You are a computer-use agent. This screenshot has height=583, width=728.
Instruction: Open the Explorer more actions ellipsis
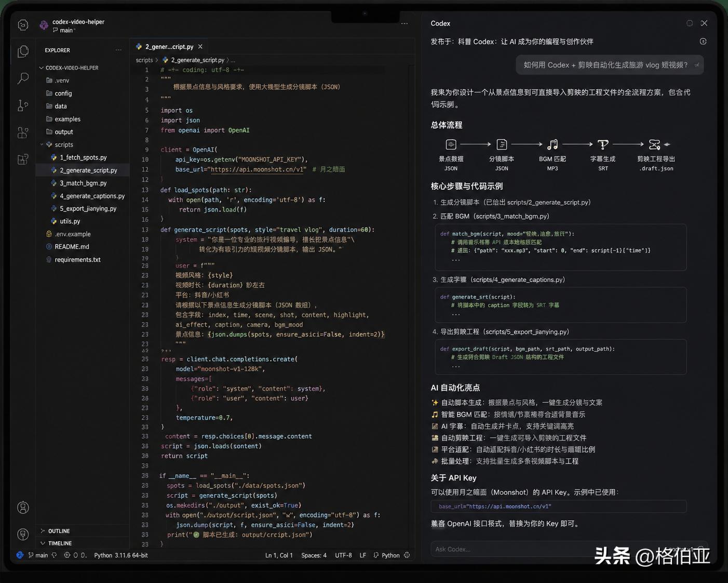[118, 50]
